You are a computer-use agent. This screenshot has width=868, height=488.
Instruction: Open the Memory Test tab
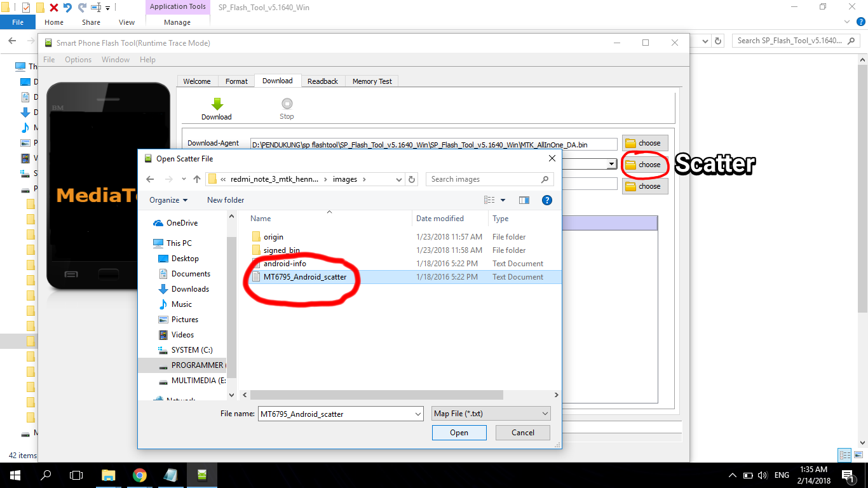pos(372,81)
